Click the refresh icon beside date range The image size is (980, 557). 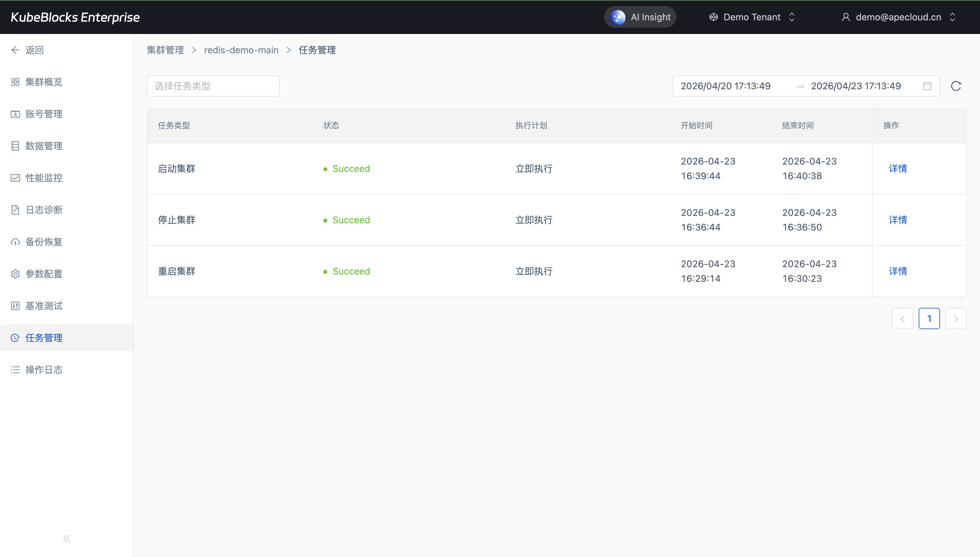pos(956,86)
